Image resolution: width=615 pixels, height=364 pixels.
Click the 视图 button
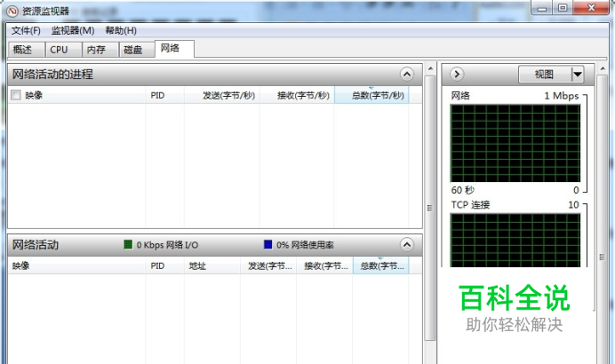point(544,75)
